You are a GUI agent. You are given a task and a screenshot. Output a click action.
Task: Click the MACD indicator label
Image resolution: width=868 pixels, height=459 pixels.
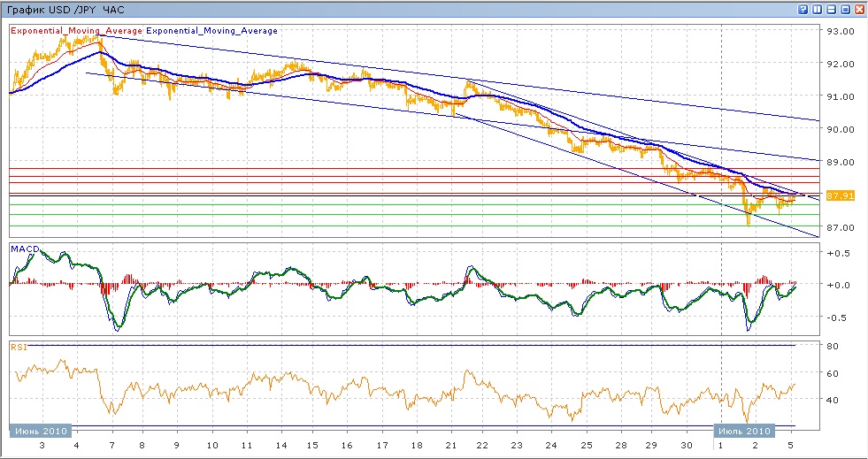(21, 250)
